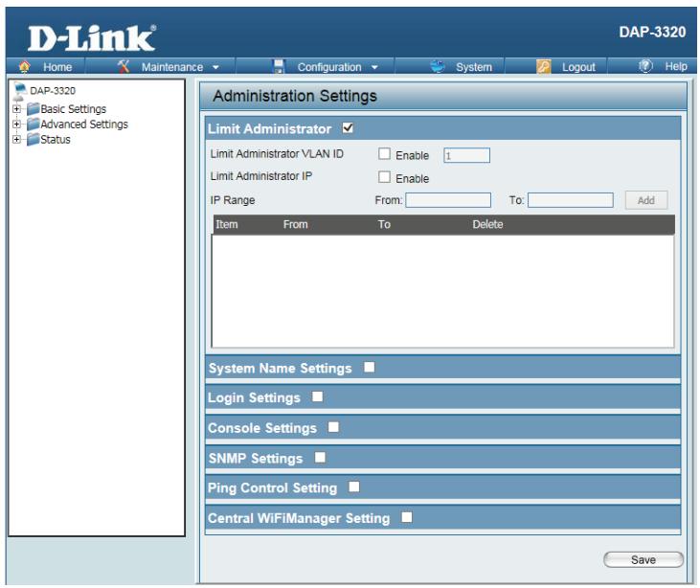Click the Home house icon
This screenshot has width=700, height=588.
(x=25, y=66)
